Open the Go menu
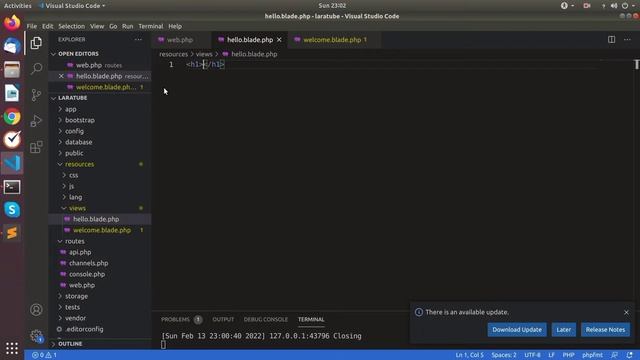The image size is (640, 360). point(113,26)
